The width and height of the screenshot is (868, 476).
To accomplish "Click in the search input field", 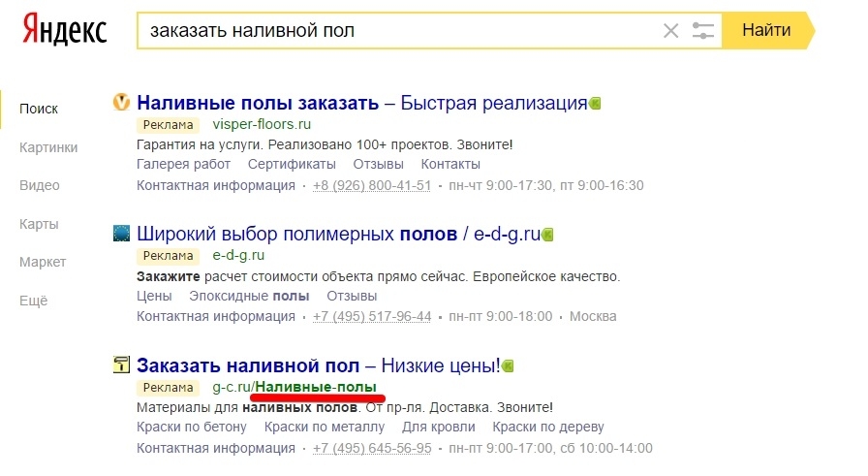I will pos(397,31).
